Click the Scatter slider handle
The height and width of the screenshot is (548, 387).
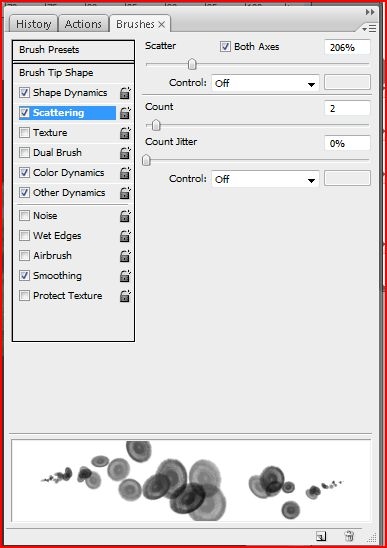point(192,64)
